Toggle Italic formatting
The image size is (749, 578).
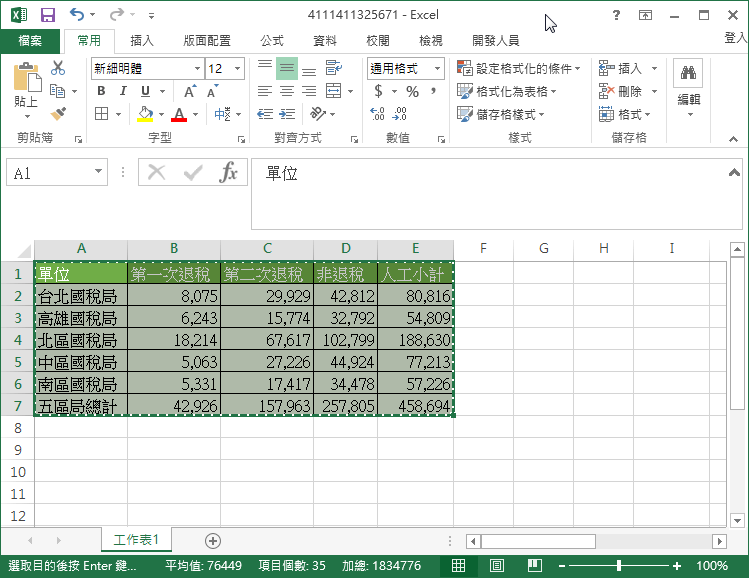tap(123, 91)
